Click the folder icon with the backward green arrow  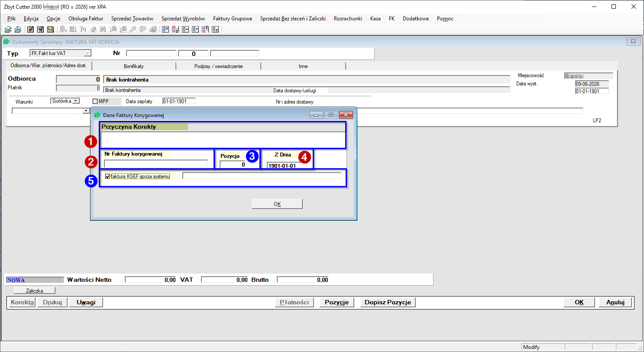[18, 29]
